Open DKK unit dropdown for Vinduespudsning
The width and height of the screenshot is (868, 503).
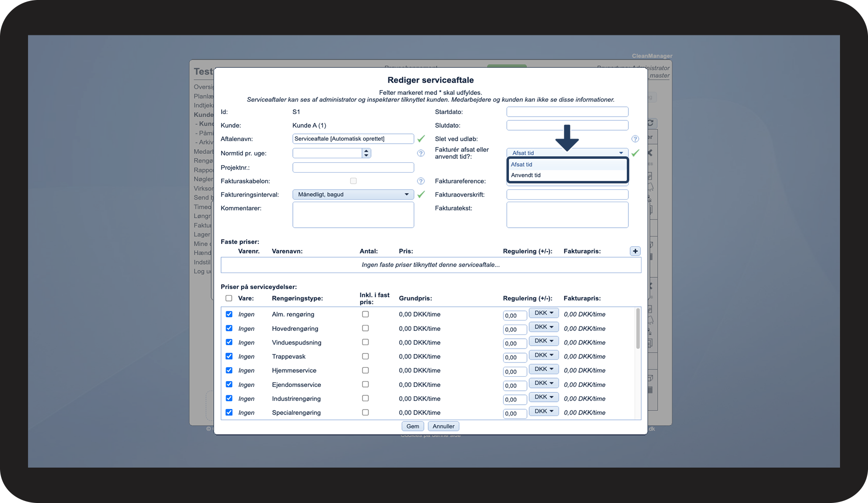pos(544,341)
